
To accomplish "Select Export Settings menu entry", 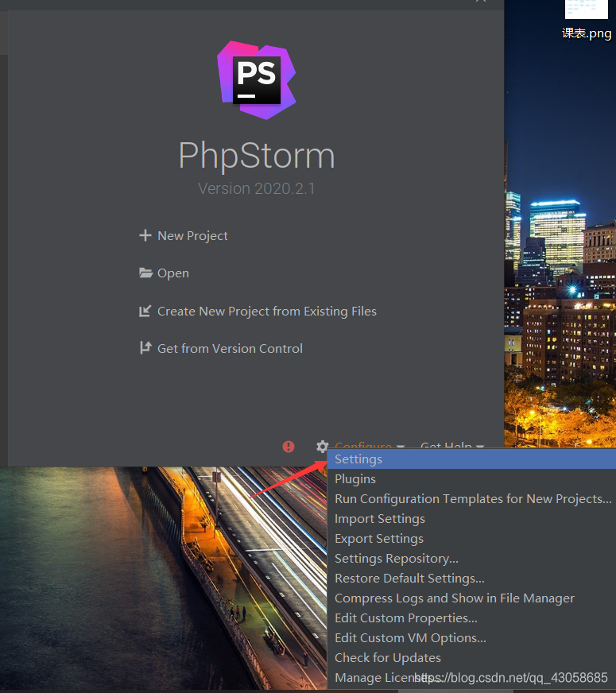I will coord(471,539).
